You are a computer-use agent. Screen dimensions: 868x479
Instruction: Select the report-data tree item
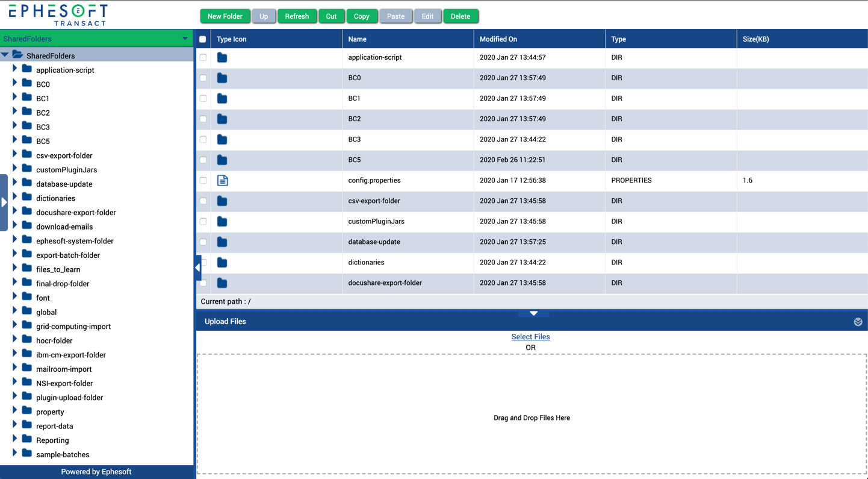coord(54,426)
